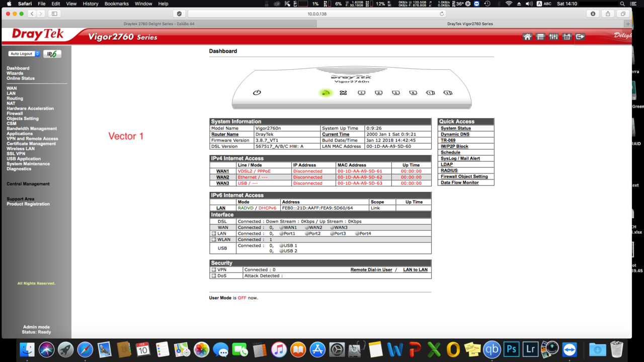Open Firewall Object Setting quick link
644x362 pixels.
pos(464,176)
